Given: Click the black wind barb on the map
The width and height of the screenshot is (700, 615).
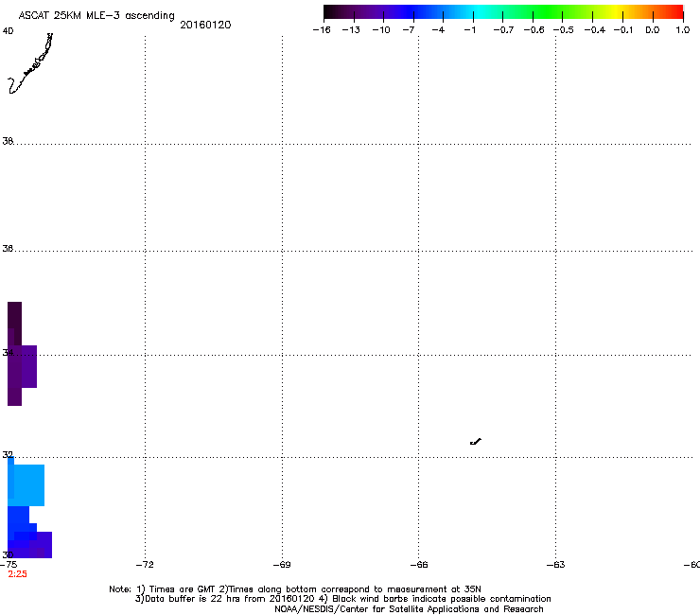Looking at the screenshot, I should pyautogui.click(x=476, y=442).
